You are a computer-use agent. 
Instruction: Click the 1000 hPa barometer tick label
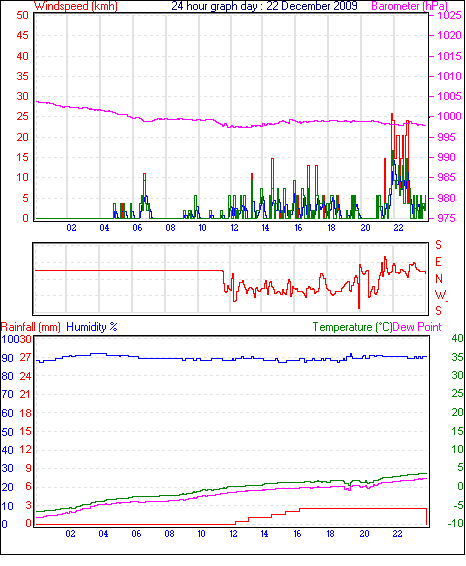(x=449, y=117)
